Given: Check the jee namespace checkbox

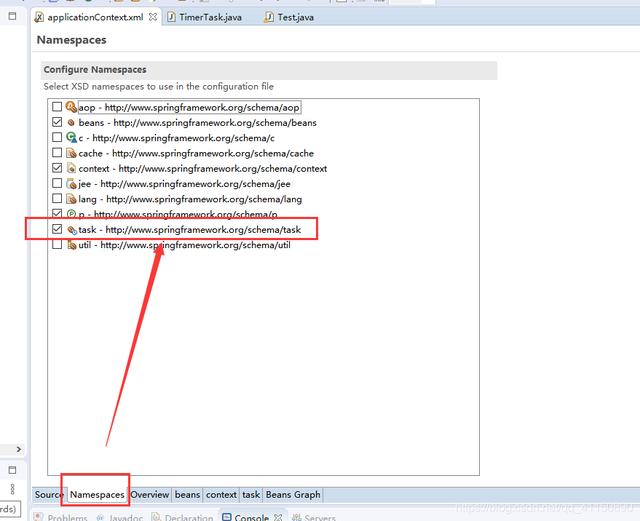Looking at the screenshot, I should click(57, 183).
